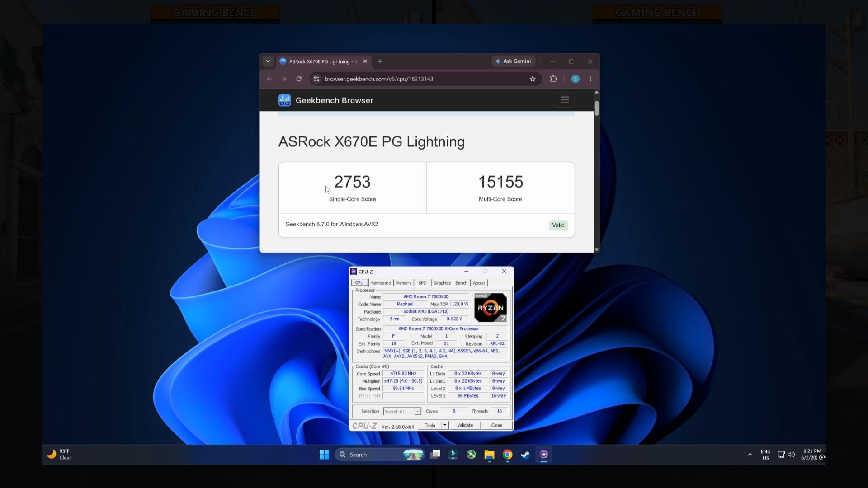Click the 2753 single-core score
This screenshot has width=868, height=488.
(352, 182)
